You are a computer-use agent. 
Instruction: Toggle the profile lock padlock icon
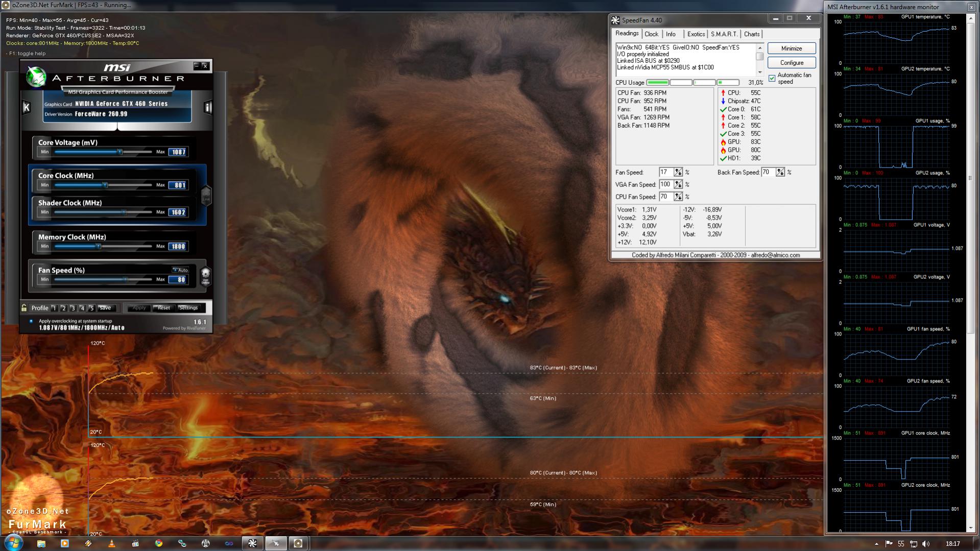point(24,307)
